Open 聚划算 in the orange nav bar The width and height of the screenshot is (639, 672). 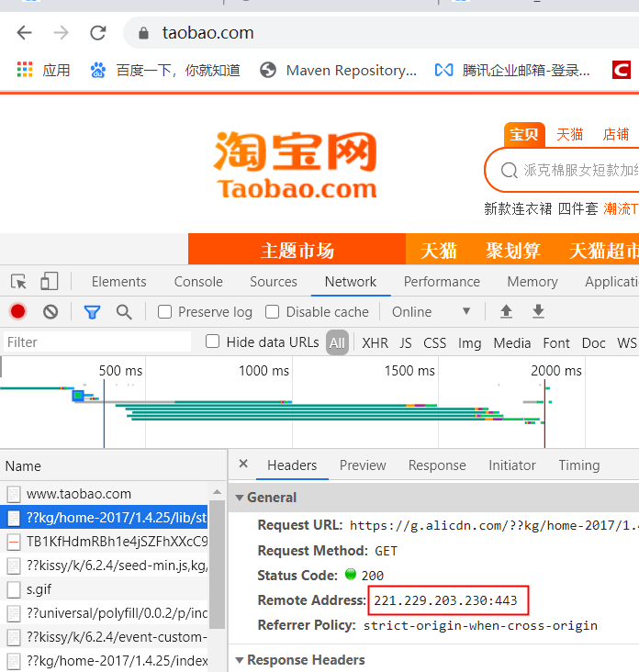[512, 251]
